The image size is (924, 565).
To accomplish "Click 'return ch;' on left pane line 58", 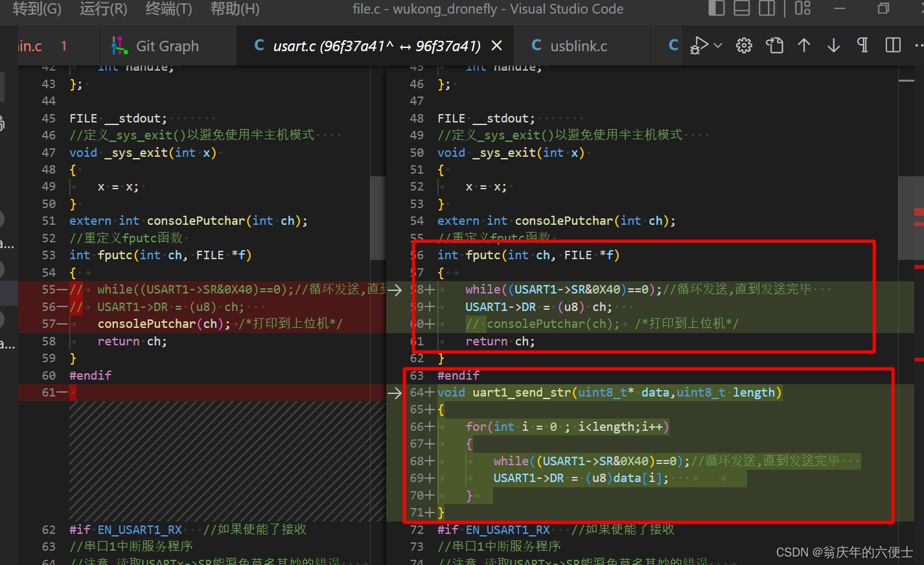I will 132,341.
